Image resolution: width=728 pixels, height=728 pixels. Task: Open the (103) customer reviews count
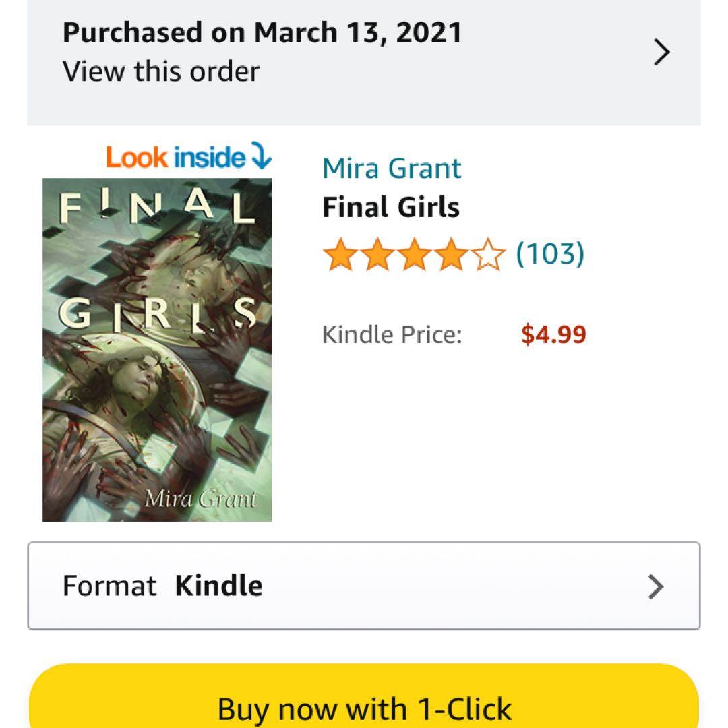(x=550, y=254)
